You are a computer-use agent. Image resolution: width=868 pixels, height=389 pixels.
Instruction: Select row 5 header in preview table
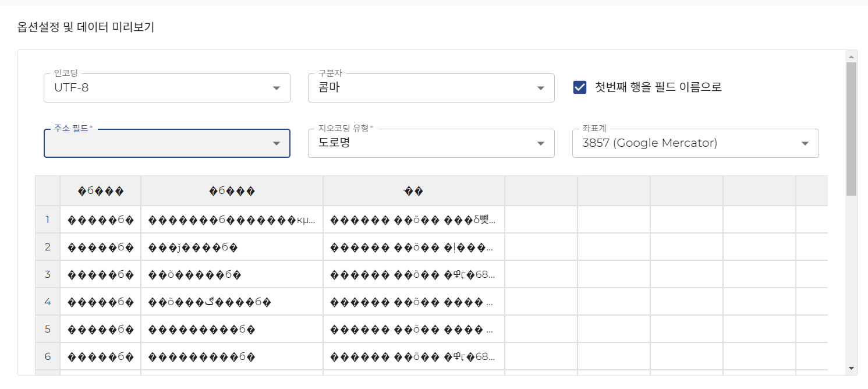pyautogui.click(x=48, y=329)
